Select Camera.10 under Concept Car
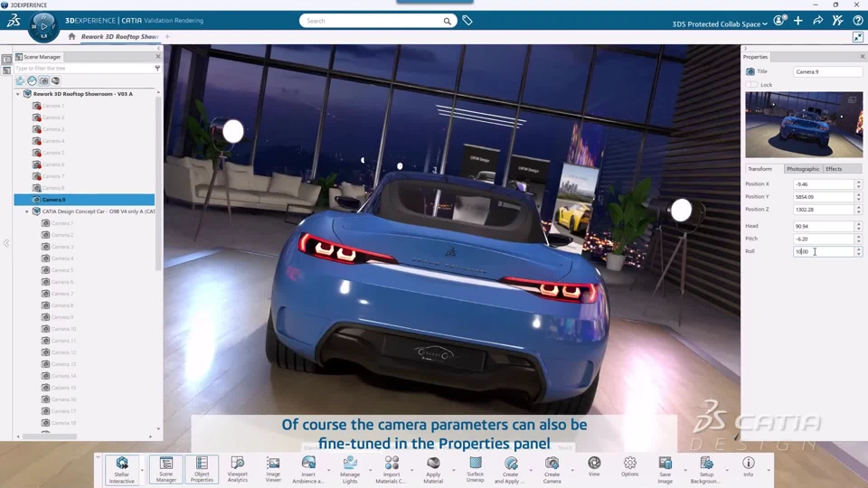This screenshot has width=868, height=488. coord(63,329)
